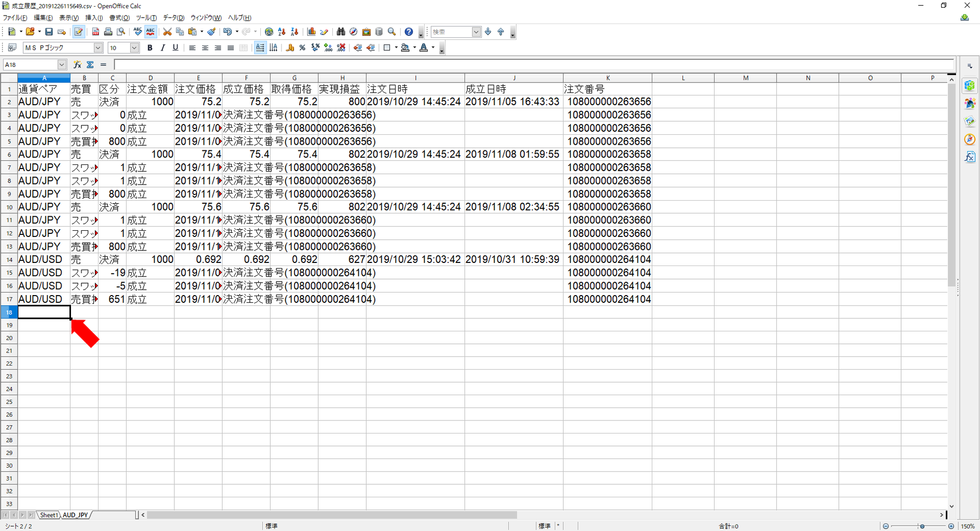
Task: Export directly as PDF icon
Action: 95,32
